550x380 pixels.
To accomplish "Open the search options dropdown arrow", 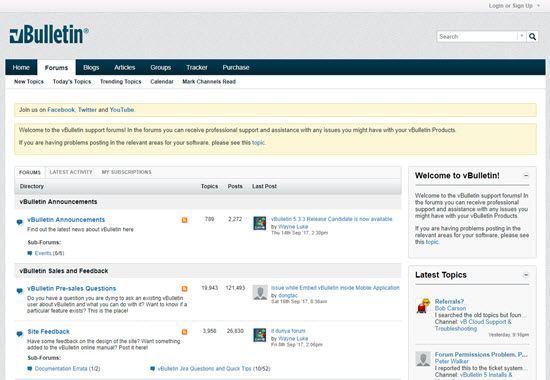I will click(522, 36).
